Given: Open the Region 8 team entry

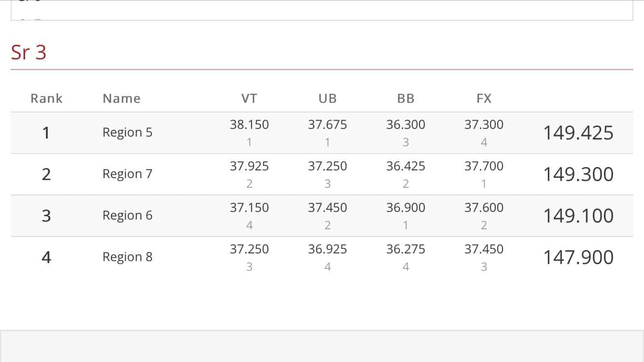Looking at the screenshot, I should click(x=127, y=257).
